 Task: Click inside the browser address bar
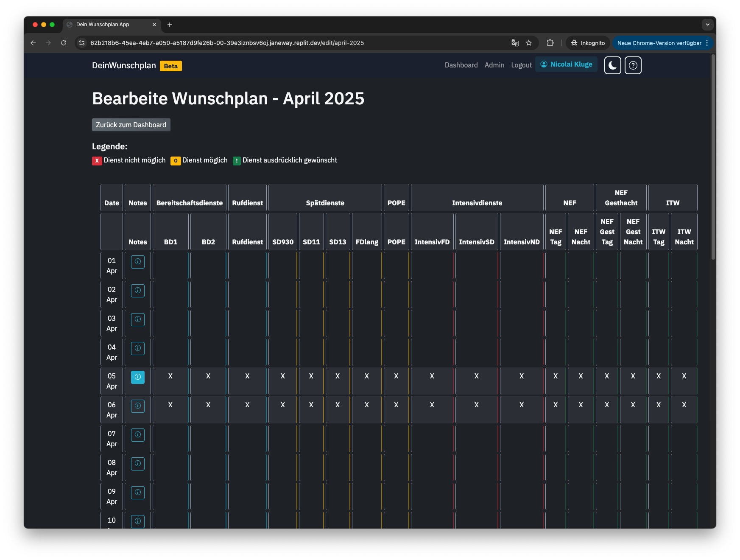[254, 43]
